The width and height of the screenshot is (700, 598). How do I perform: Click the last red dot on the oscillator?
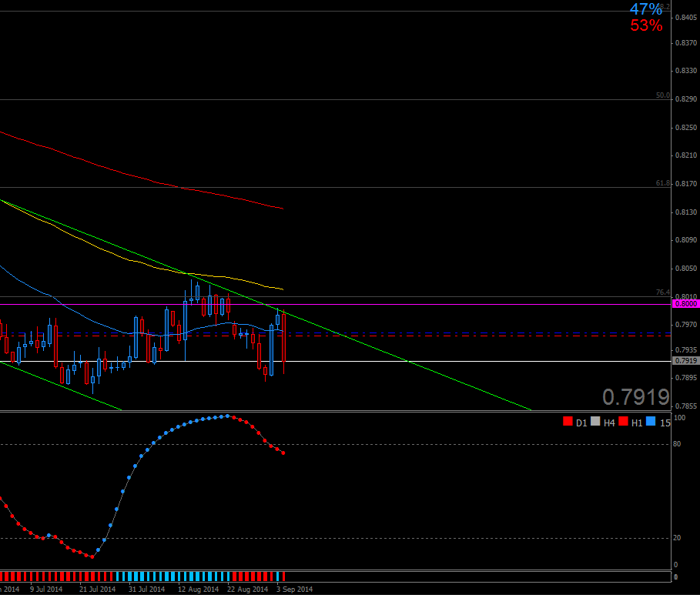(283, 453)
